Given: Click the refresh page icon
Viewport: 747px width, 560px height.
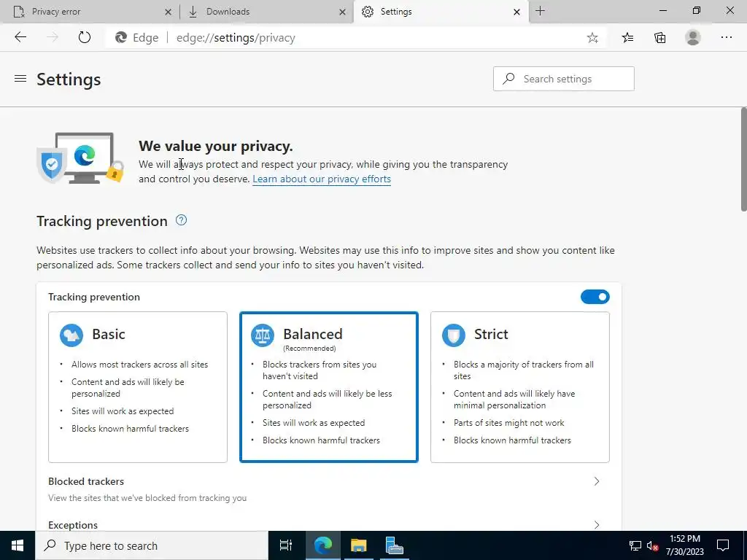Looking at the screenshot, I should [x=85, y=37].
